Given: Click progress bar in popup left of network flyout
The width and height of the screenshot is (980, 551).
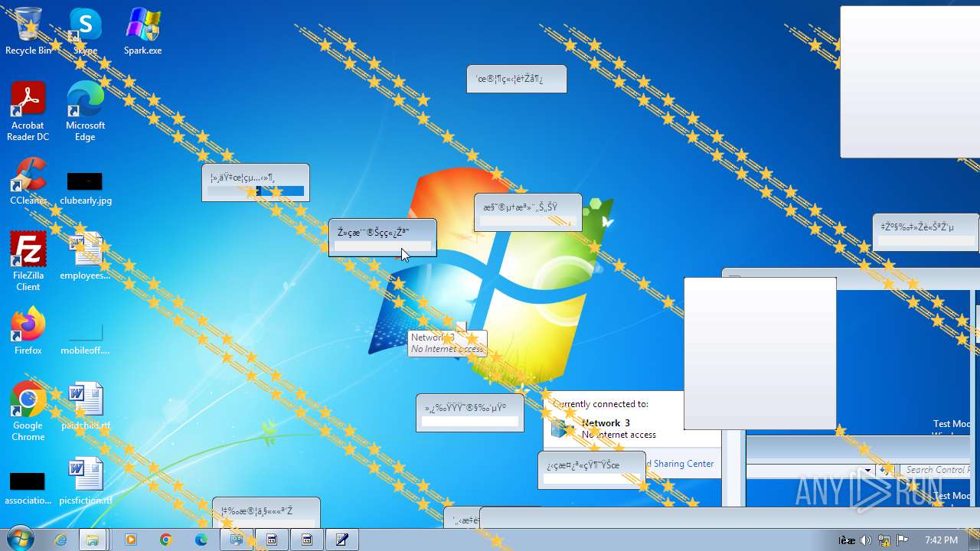Looking at the screenshot, I should pos(470,422).
